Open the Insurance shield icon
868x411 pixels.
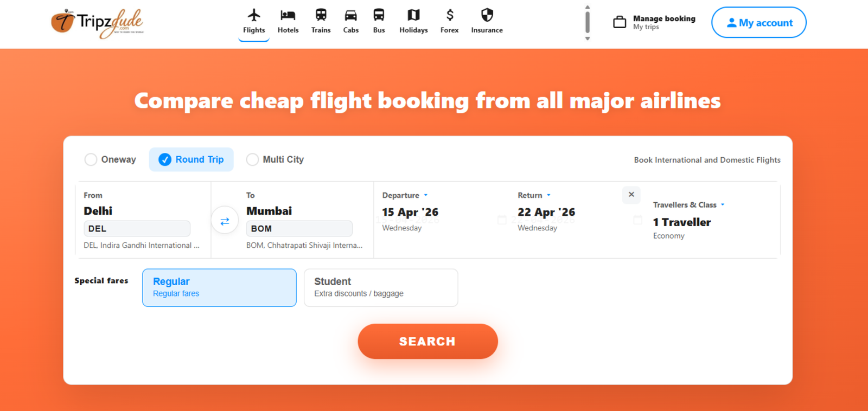[487, 15]
